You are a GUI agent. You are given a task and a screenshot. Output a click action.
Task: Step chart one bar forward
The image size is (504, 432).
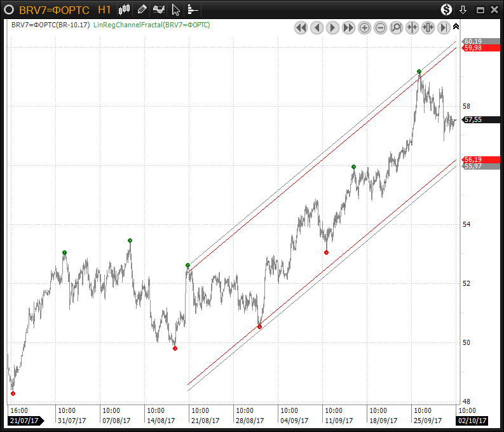tap(332, 27)
